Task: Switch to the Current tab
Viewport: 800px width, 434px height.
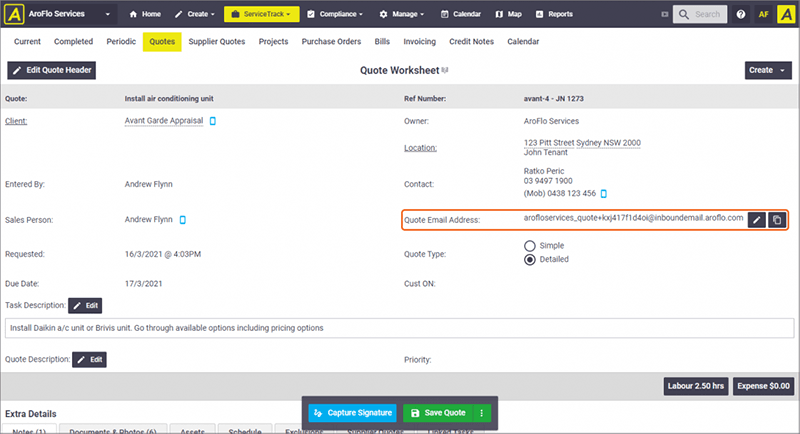Action: pos(27,41)
